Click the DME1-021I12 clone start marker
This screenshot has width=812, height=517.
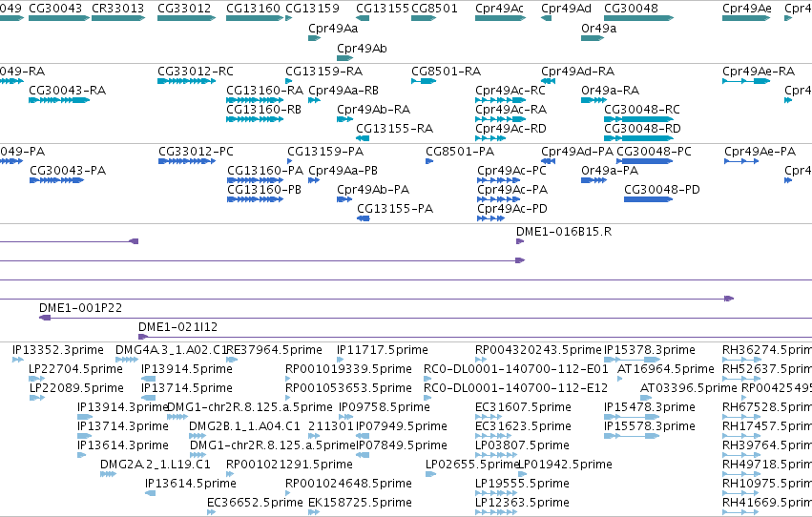[x=143, y=337]
